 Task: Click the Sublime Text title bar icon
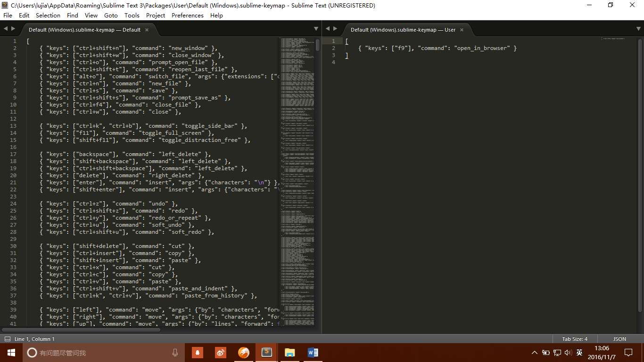point(5,5)
